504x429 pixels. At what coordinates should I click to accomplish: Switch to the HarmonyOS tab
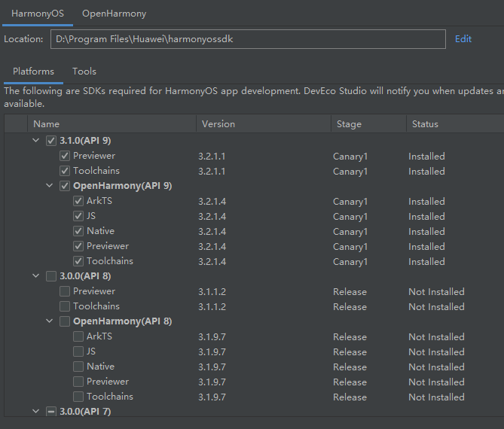click(38, 14)
